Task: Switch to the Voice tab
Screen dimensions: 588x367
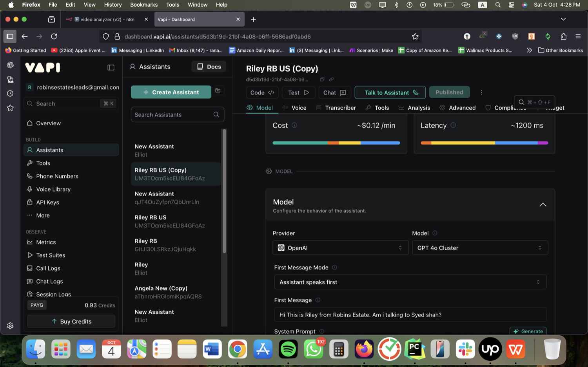Action: point(295,108)
